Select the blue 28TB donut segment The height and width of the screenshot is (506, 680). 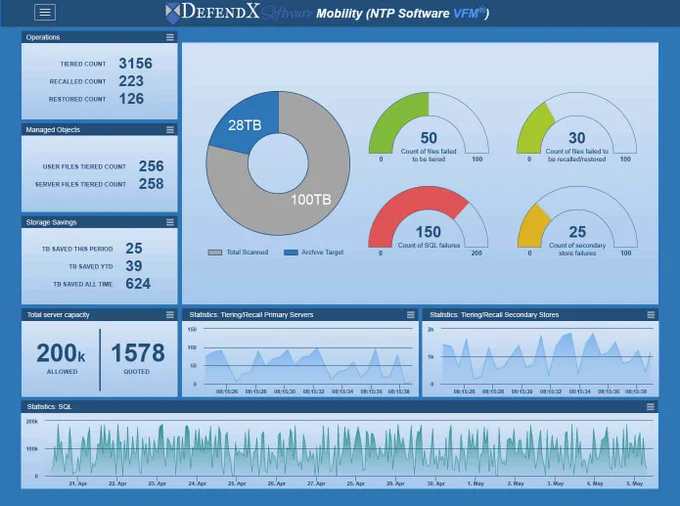[245, 125]
